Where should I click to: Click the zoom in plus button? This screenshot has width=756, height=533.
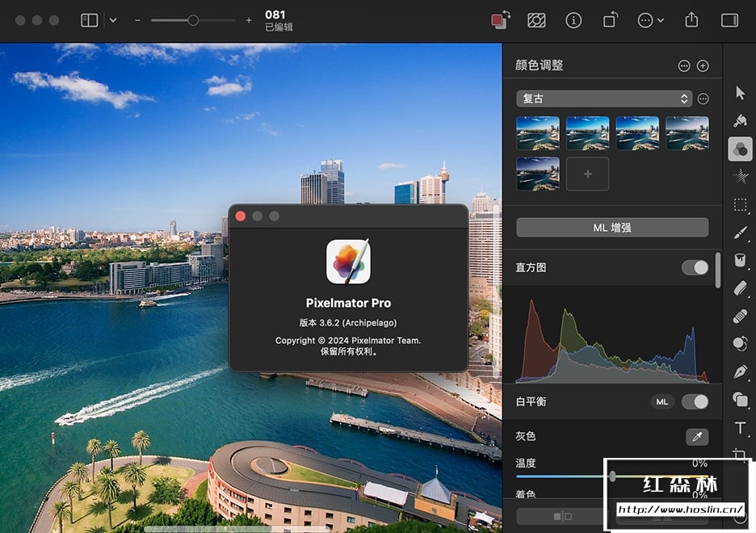249,20
